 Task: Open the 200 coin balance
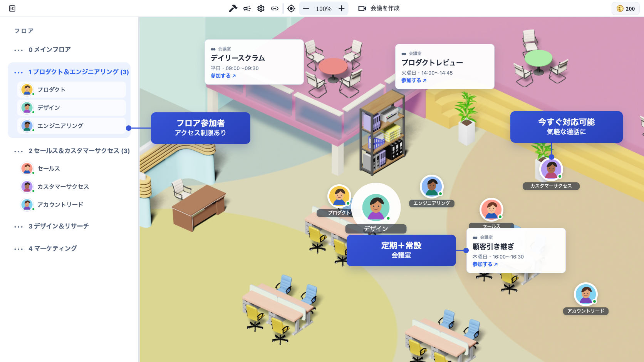(x=626, y=8)
